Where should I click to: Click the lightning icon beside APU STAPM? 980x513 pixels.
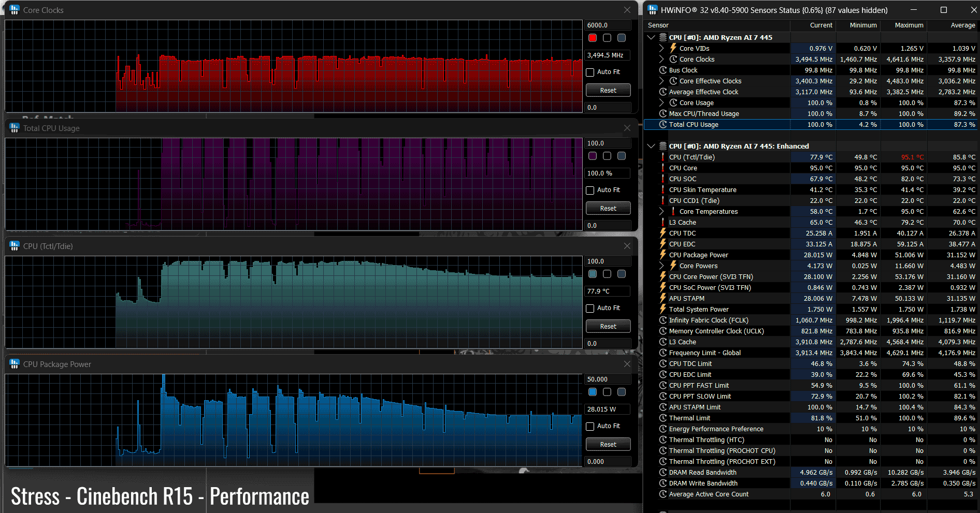pyautogui.click(x=663, y=298)
